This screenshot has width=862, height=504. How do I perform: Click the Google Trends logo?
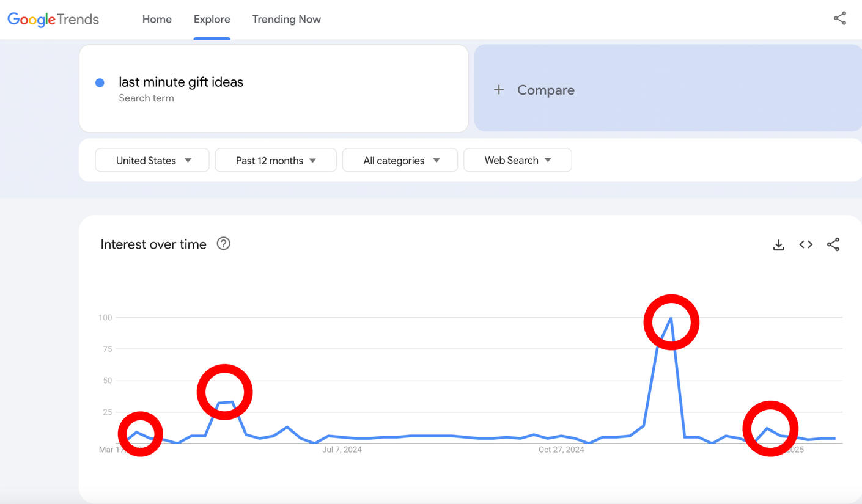tap(53, 20)
